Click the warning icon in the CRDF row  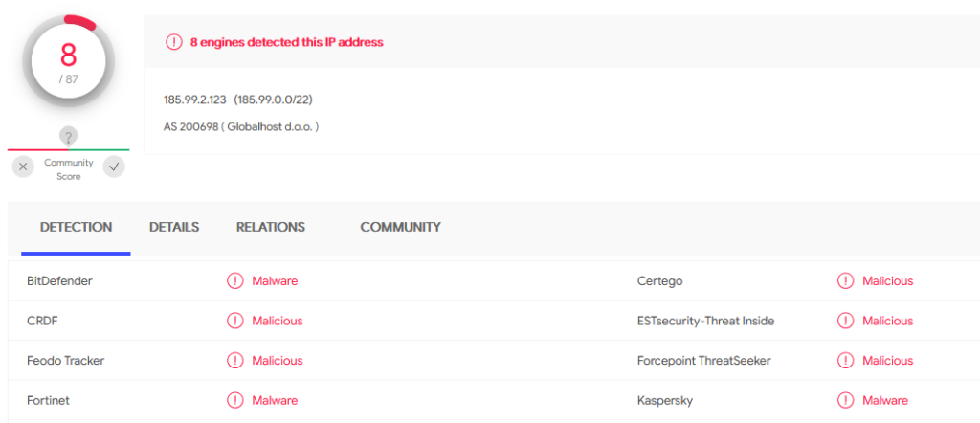pyautogui.click(x=234, y=322)
